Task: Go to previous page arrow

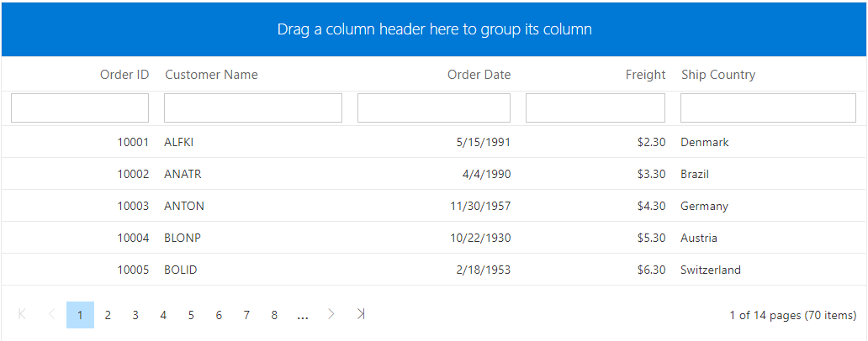Action: pos(52,314)
